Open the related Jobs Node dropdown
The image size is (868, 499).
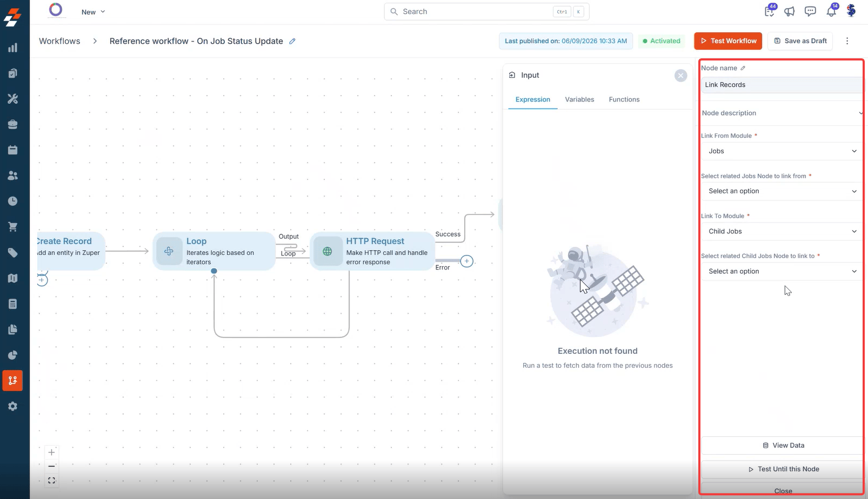pos(782,191)
